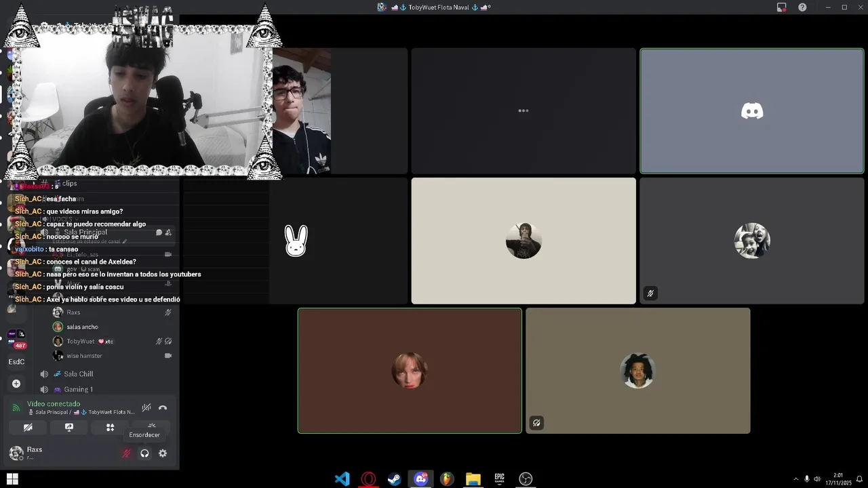Click the camera icon beside wise hamster
The width and height of the screenshot is (868, 488).
(x=168, y=356)
